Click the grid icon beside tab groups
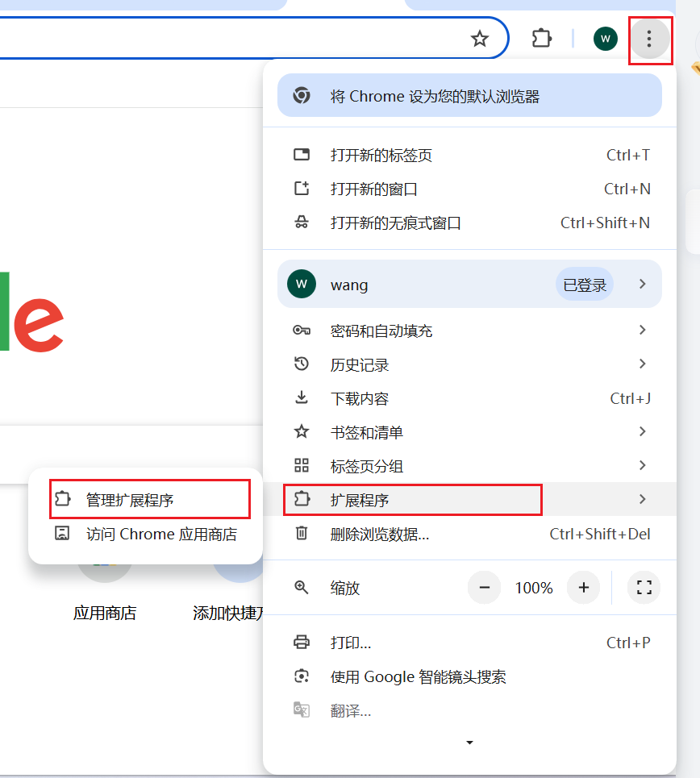Viewport: 700px width, 778px height. (x=302, y=465)
